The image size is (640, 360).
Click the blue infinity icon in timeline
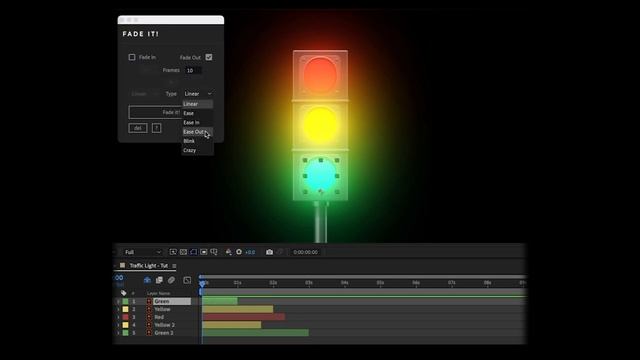click(x=119, y=278)
